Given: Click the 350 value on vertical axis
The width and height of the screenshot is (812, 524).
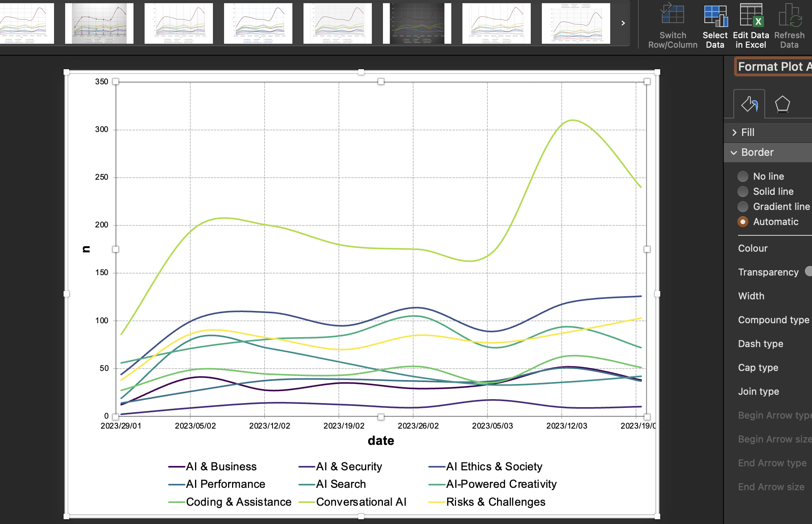Looking at the screenshot, I should point(102,82).
